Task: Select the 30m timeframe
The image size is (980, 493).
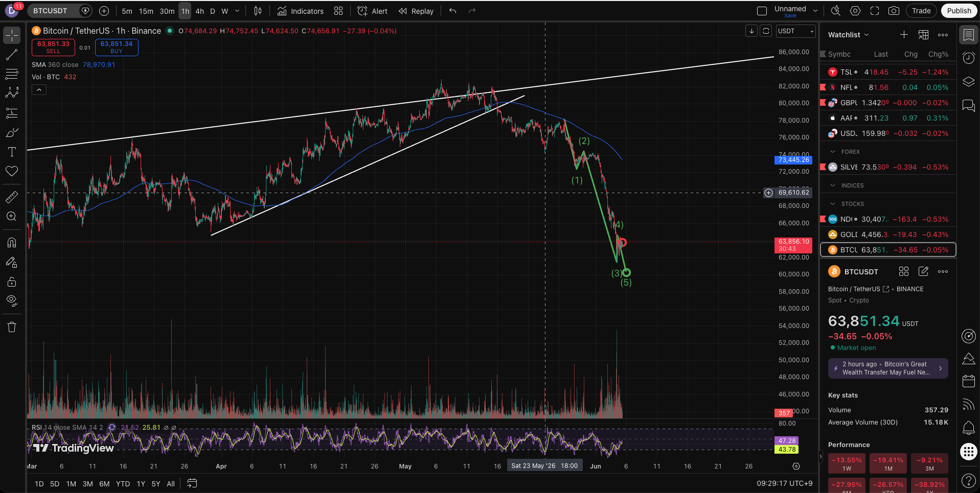Action: pos(167,11)
